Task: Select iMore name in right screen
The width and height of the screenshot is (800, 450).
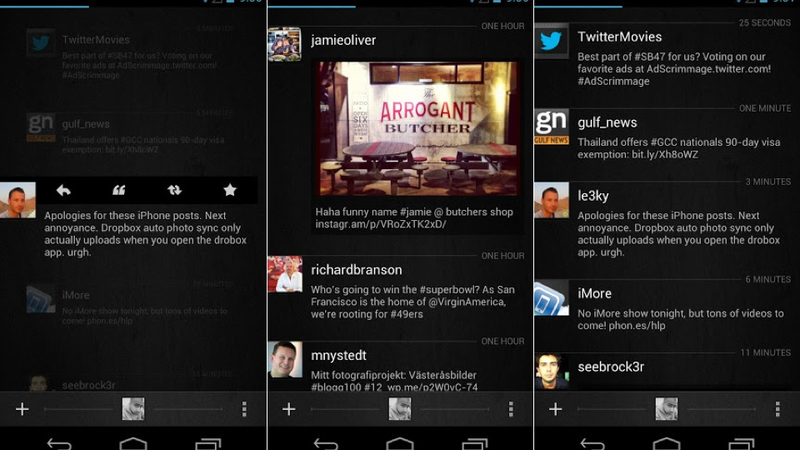Action: click(594, 293)
